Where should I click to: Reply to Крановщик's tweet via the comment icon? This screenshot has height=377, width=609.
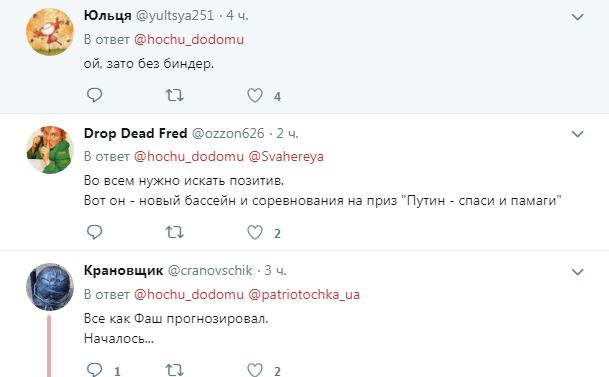(x=94, y=369)
